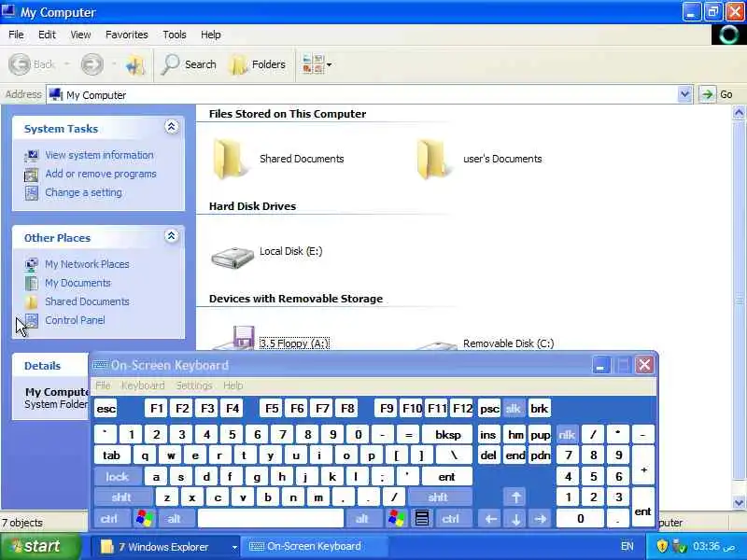Click the scroll up arrow of file pane
Image resolution: width=747 pixels, height=560 pixels.
click(739, 113)
